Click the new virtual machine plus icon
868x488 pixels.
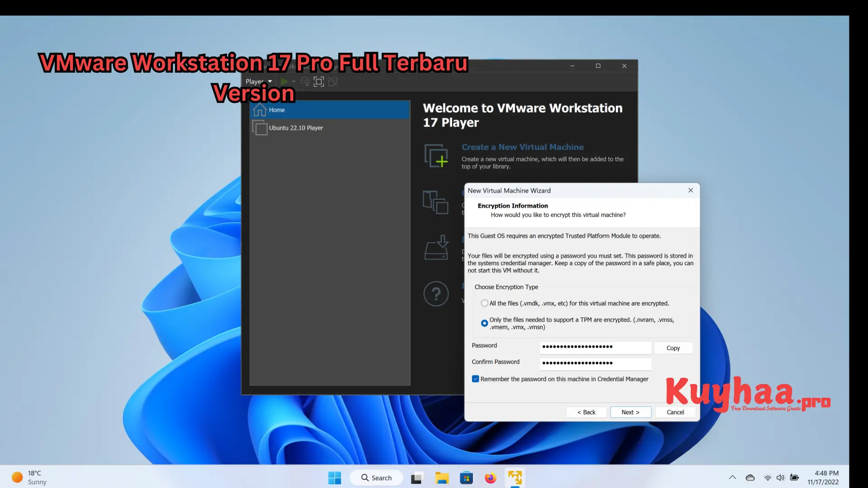click(436, 156)
